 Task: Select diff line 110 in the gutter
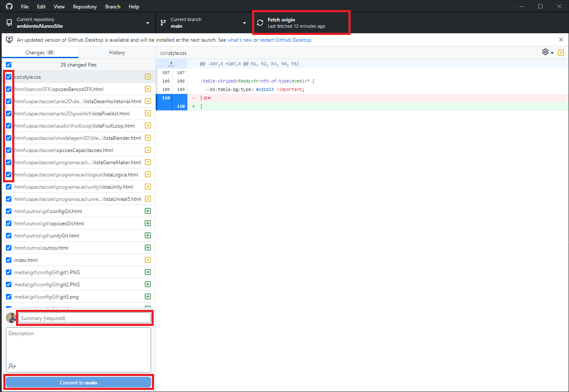point(166,98)
